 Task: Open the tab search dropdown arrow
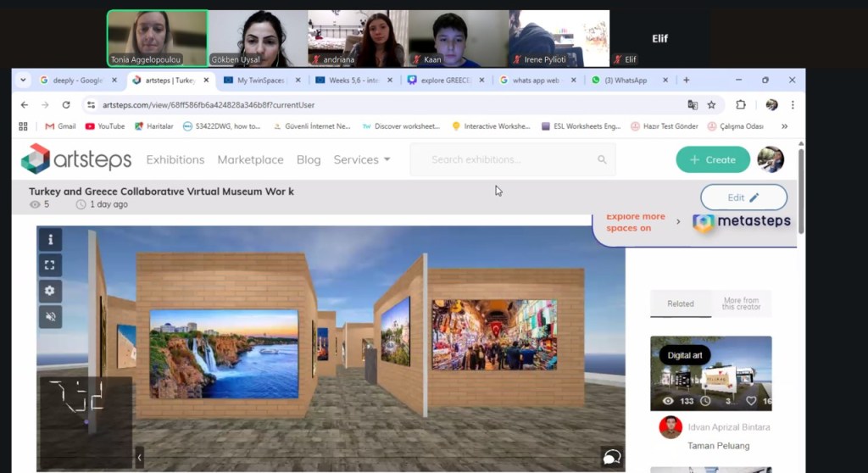pos(23,81)
